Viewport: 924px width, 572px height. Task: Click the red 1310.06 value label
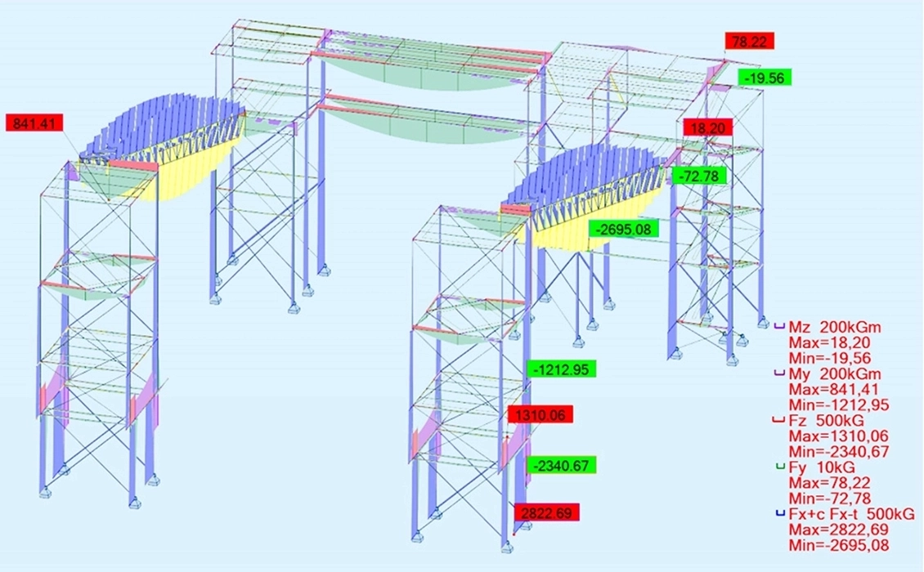pos(540,415)
